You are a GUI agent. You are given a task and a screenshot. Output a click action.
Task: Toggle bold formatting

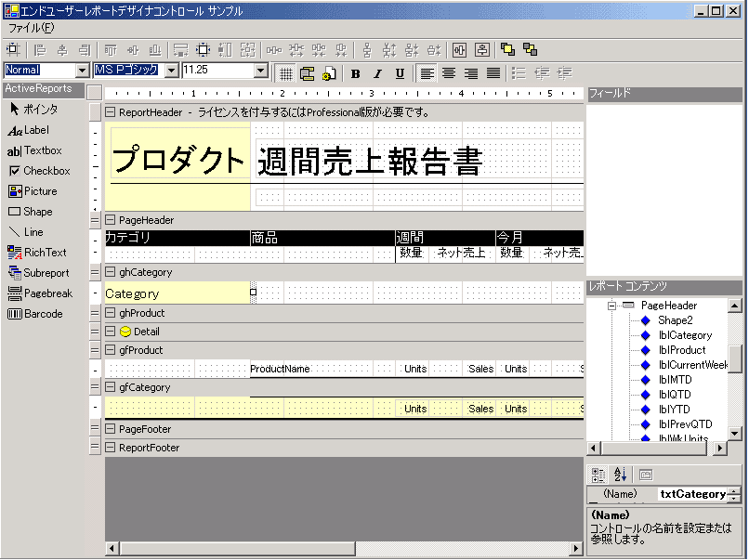[x=355, y=73]
